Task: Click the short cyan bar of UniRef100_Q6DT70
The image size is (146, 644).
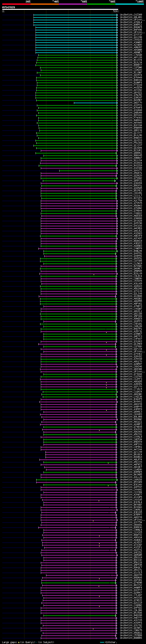Action: point(96,103)
